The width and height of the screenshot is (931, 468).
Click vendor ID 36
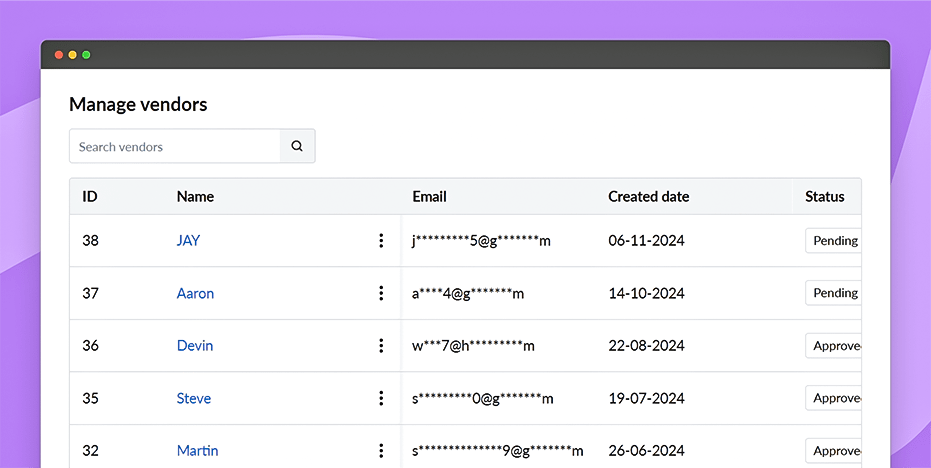point(90,346)
